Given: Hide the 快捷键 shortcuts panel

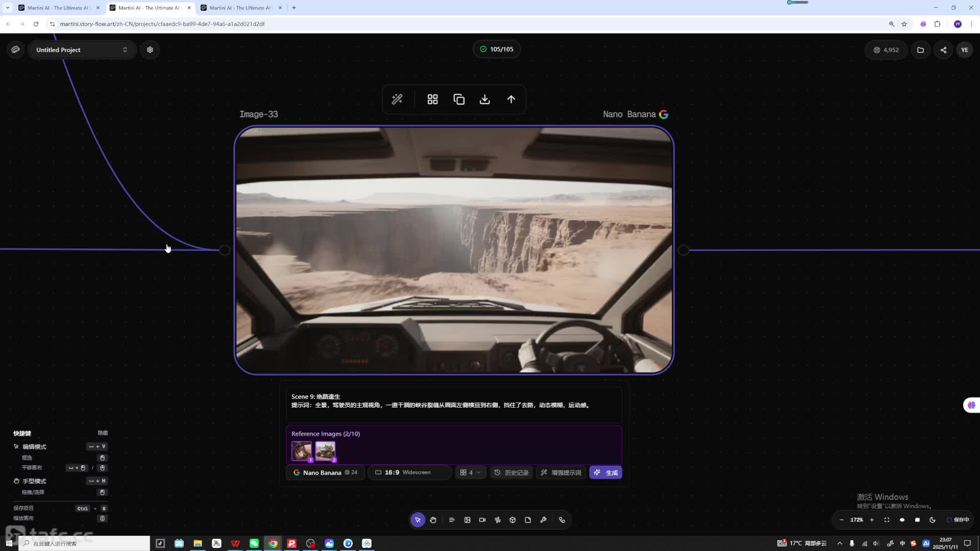Looking at the screenshot, I should [x=103, y=433].
